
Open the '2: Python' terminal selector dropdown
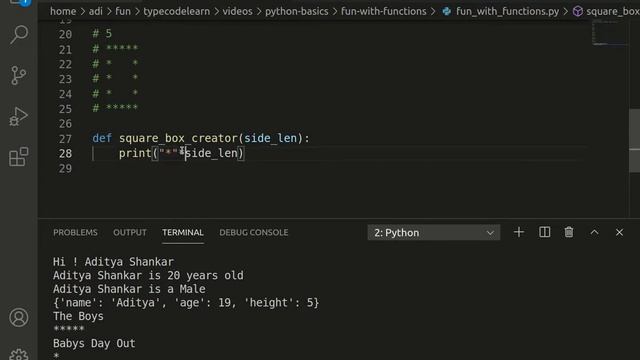click(x=433, y=233)
